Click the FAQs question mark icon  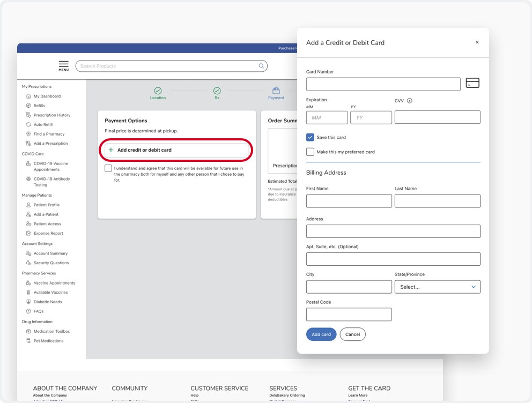(x=28, y=311)
